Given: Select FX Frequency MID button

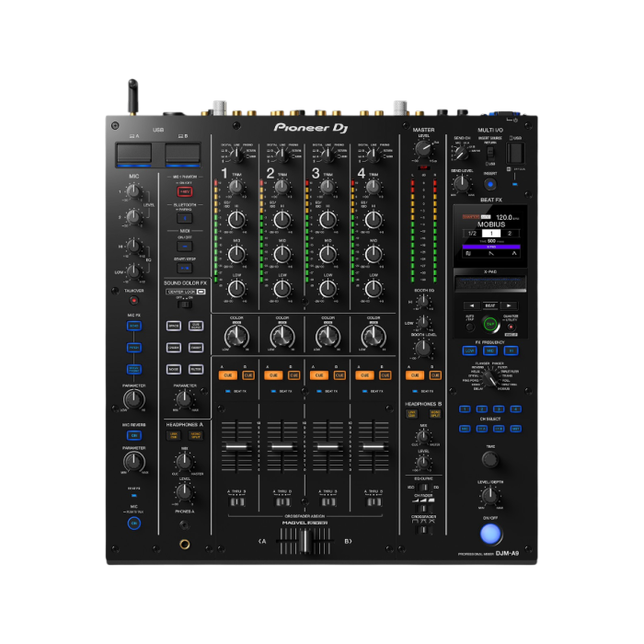Looking at the screenshot, I should [x=490, y=351].
